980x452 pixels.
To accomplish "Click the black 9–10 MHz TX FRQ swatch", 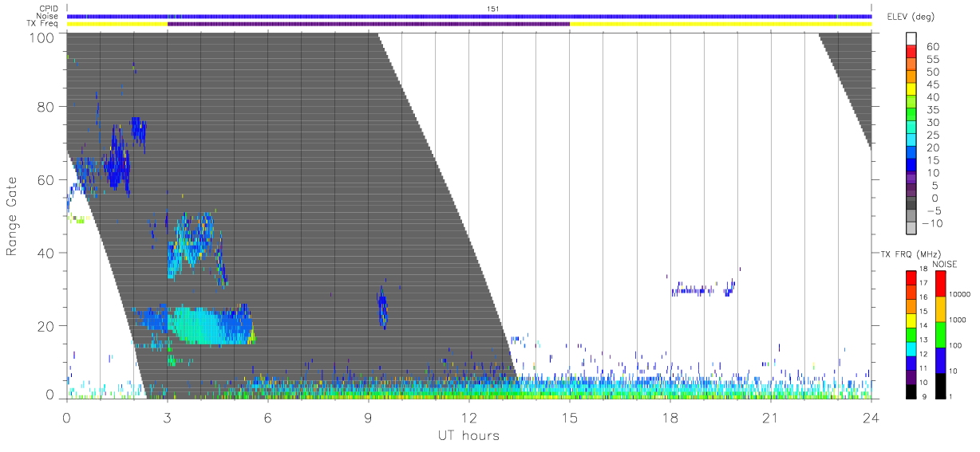I will click(x=911, y=390).
